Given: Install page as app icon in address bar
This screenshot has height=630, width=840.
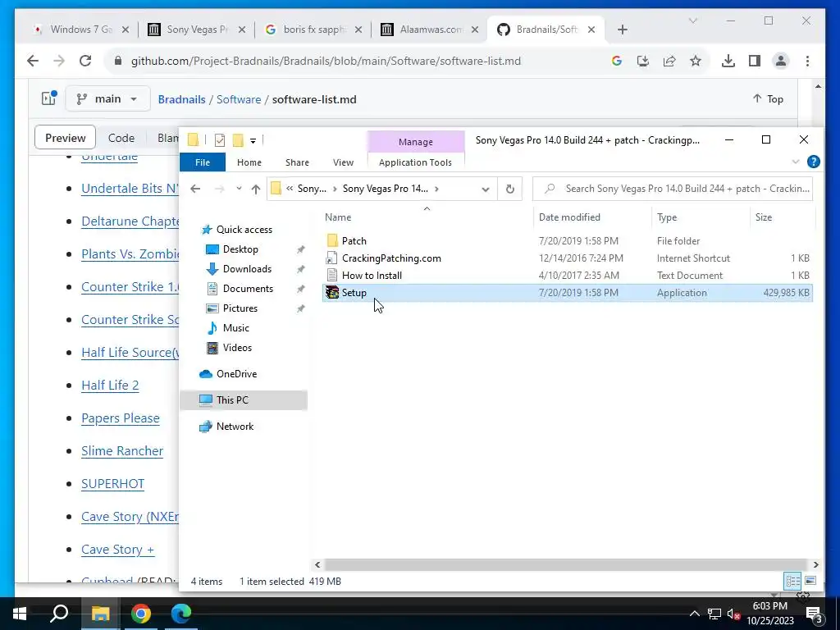Looking at the screenshot, I should coord(643,61).
